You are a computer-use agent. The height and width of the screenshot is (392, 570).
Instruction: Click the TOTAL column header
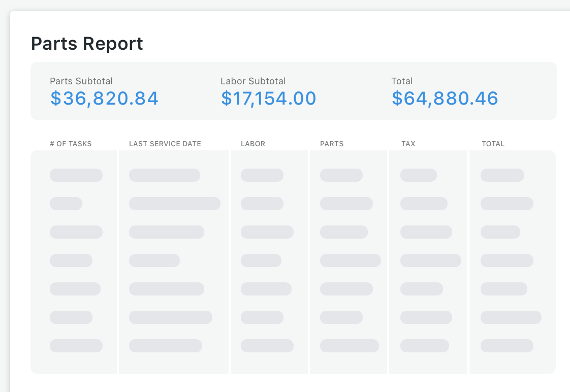coord(493,144)
